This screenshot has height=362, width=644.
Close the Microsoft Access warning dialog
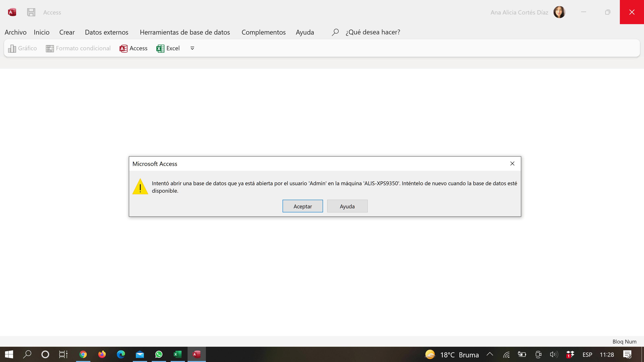(x=512, y=164)
